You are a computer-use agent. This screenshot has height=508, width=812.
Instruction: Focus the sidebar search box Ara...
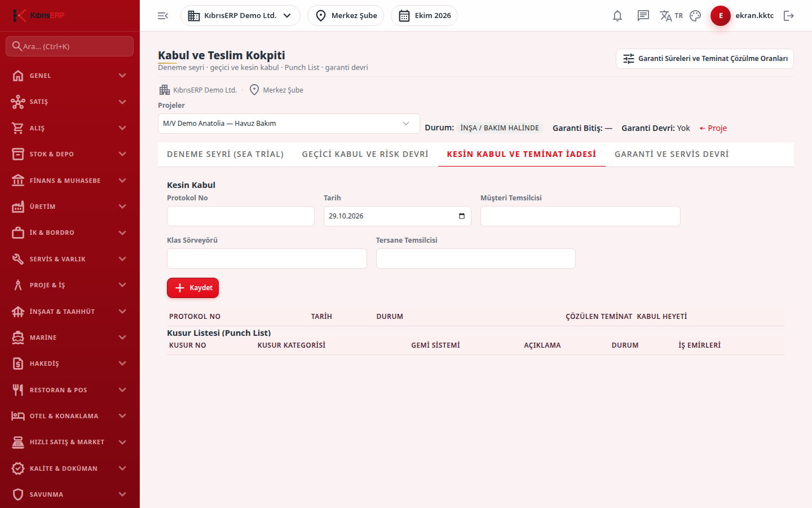[x=69, y=46]
